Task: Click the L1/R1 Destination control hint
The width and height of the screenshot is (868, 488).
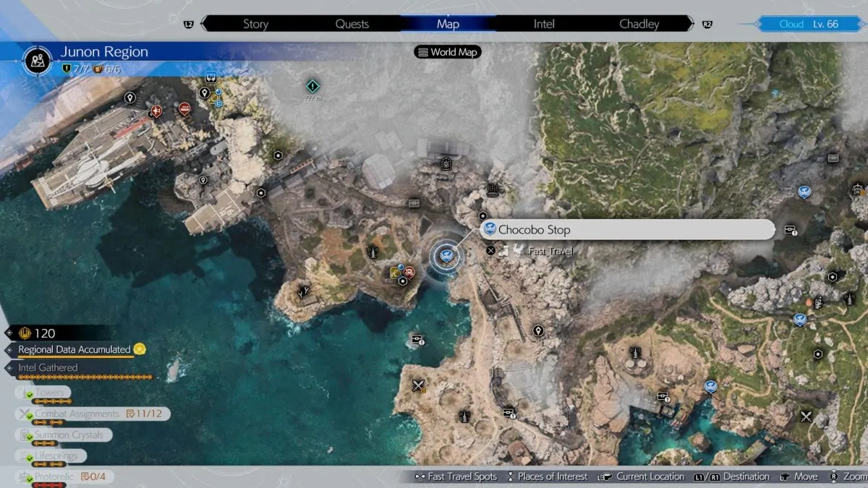Action: tap(731, 476)
